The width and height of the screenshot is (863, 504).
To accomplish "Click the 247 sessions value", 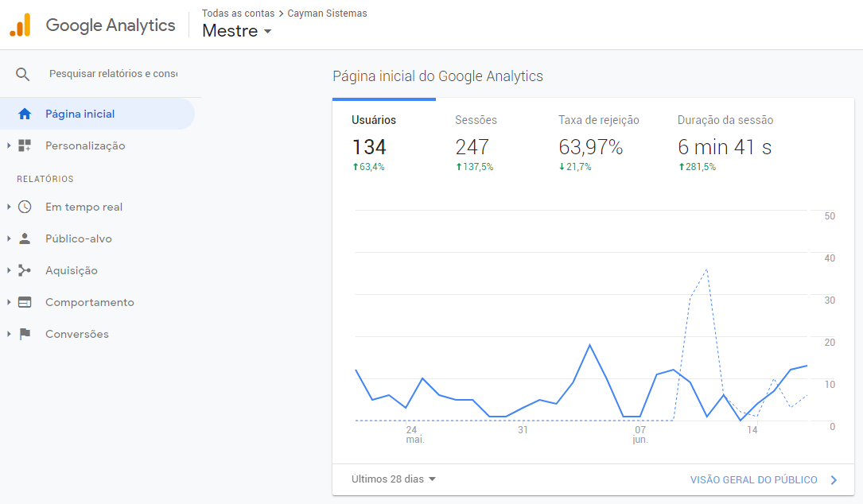I will pos(472,147).
